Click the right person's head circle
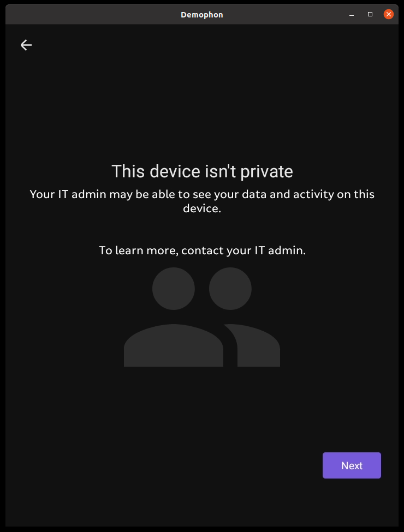Screen dimensions: 404x532 tap(230, 289)
